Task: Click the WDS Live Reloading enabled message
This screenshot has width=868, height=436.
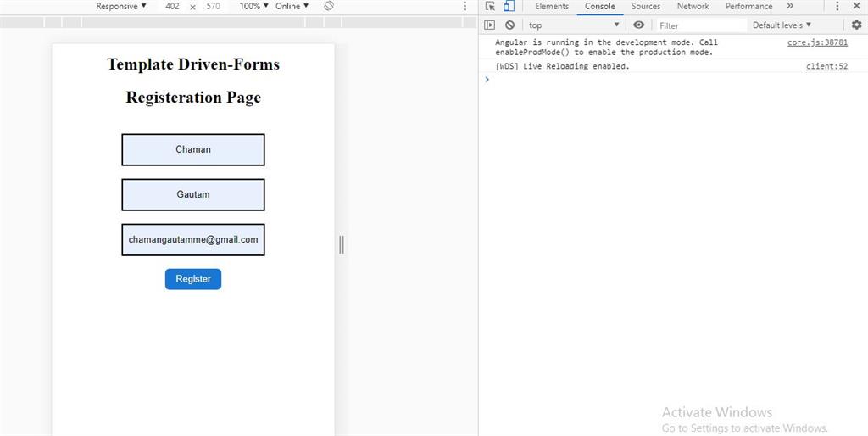Action: tap(563, 66)
